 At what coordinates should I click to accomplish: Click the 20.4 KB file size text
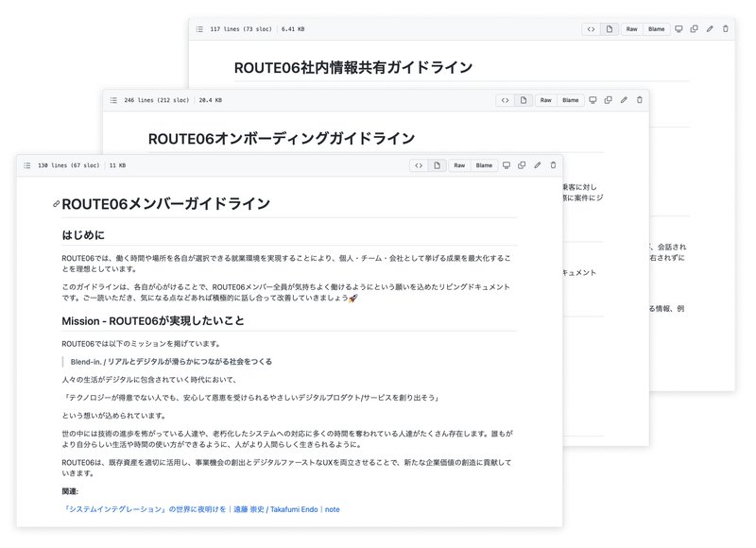211,100
